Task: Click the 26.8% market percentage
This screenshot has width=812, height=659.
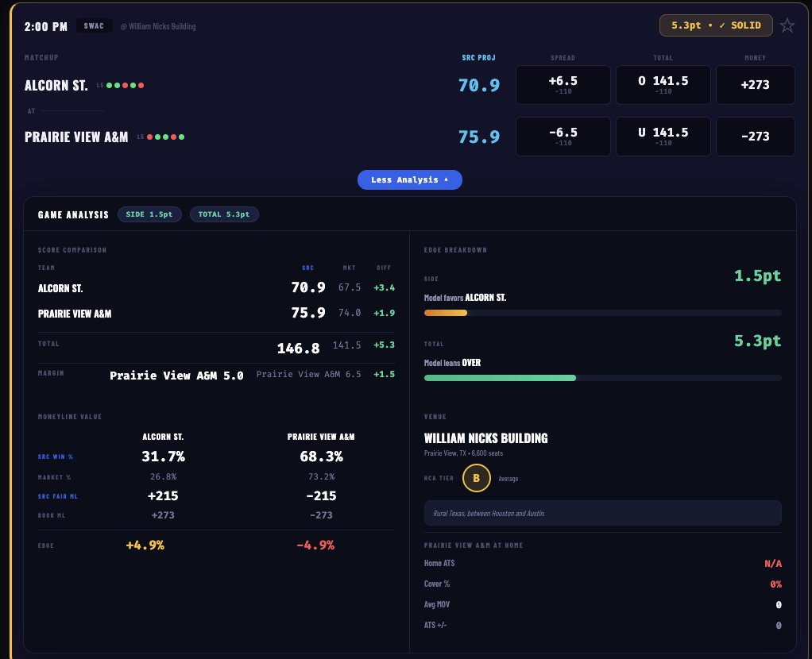Action: click(x=163, y=476)
